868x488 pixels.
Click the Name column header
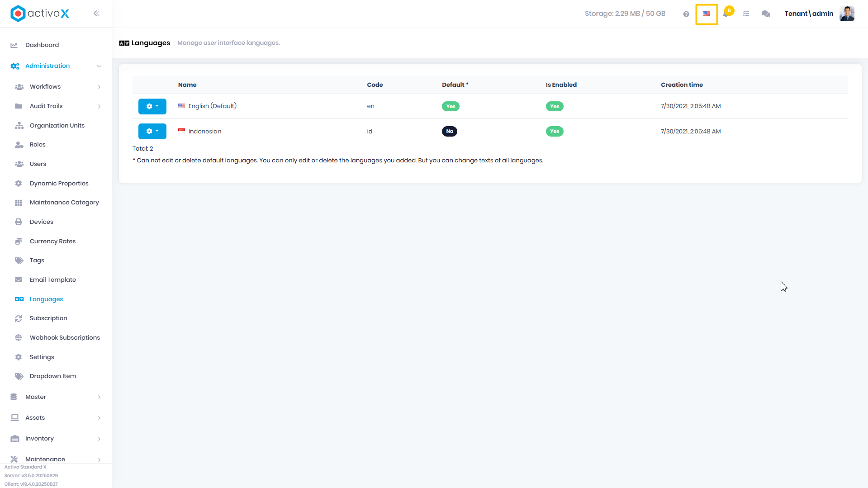[x=187, y=85]
